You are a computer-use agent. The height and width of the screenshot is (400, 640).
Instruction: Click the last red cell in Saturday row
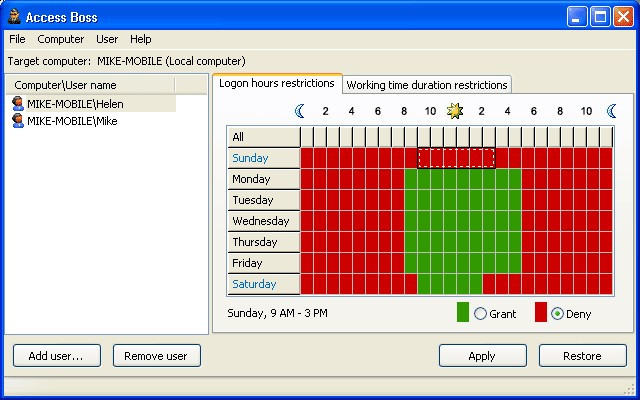tap(606, 284)
